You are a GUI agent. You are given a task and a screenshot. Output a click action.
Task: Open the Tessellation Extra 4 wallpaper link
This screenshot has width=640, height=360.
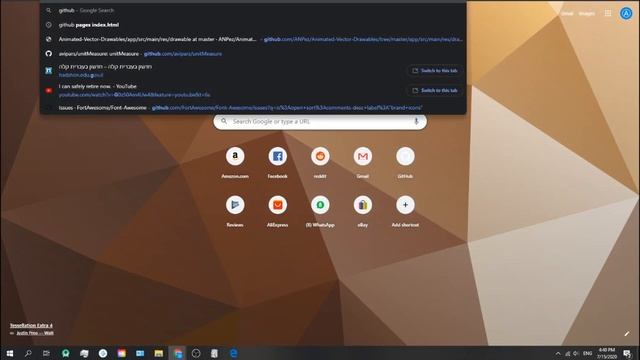point(31,325)
